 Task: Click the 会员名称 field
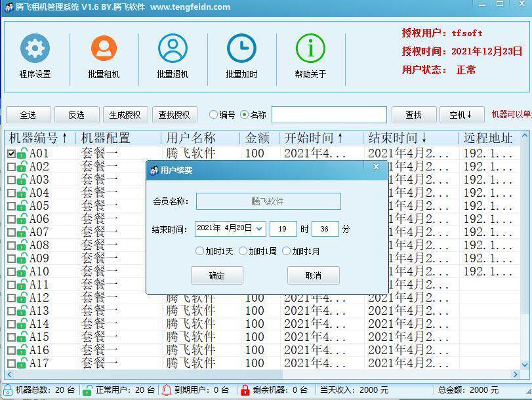pyautogui.click(x=268, y=201)
